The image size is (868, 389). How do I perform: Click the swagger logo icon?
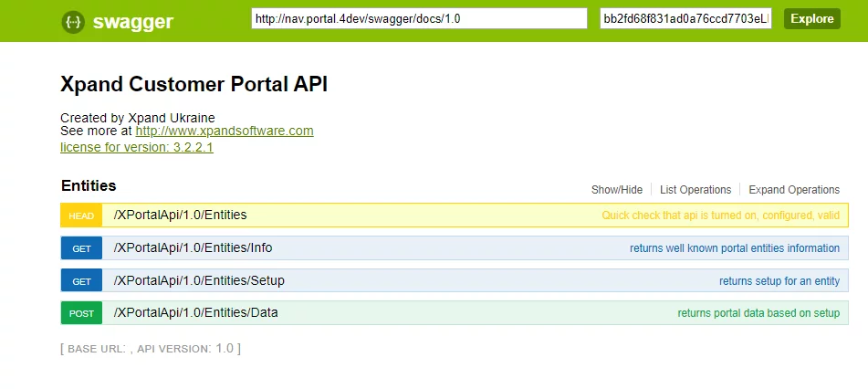pyautogui.click(x=74, y=22)
